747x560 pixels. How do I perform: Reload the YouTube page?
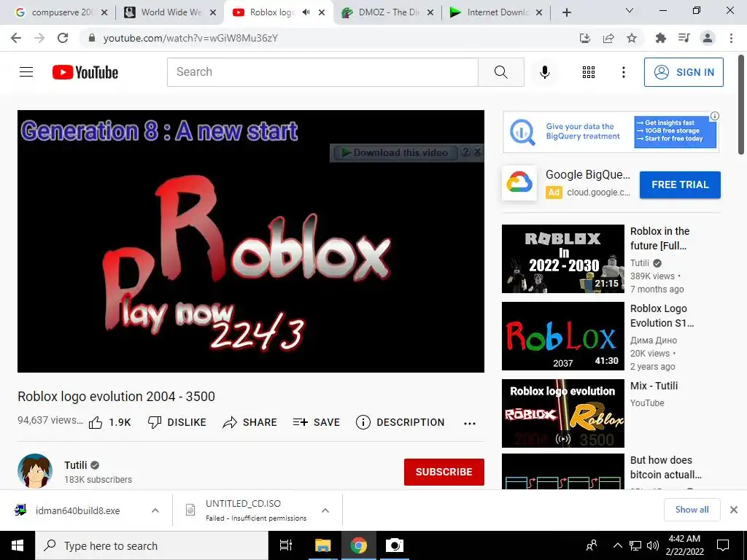[63, 38]
